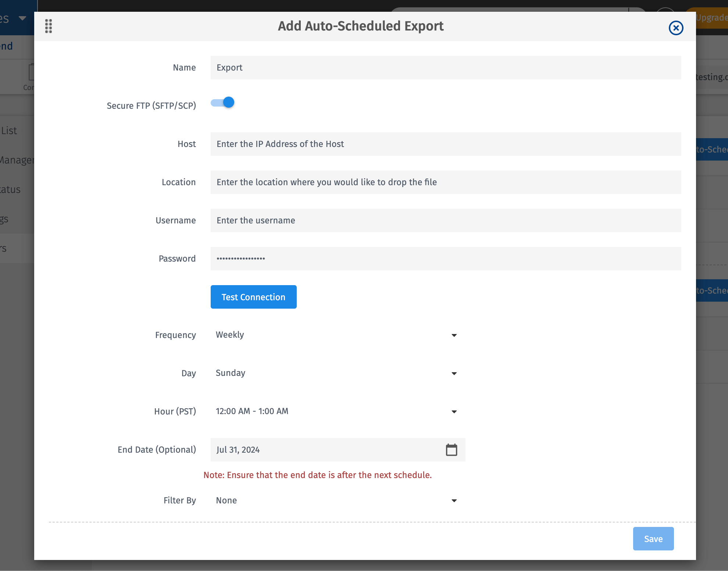Click into the Name field containing Export
728x571 pixels.
point(445,68)
